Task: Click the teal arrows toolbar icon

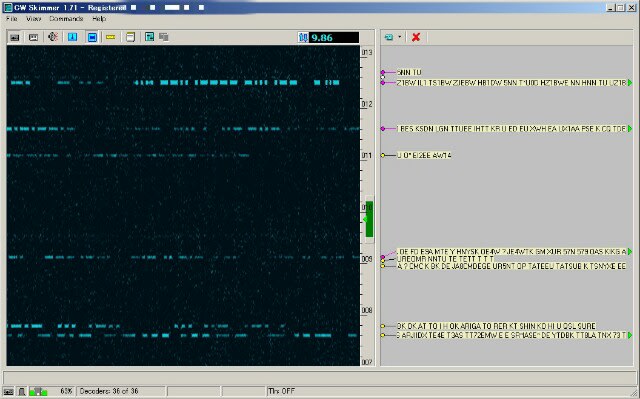Action: [x=149, y=37]
